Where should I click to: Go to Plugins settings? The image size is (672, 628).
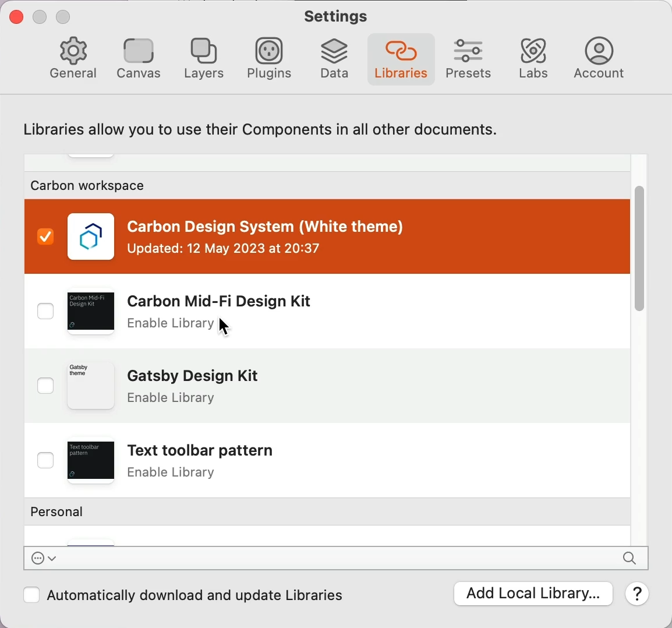270,59
